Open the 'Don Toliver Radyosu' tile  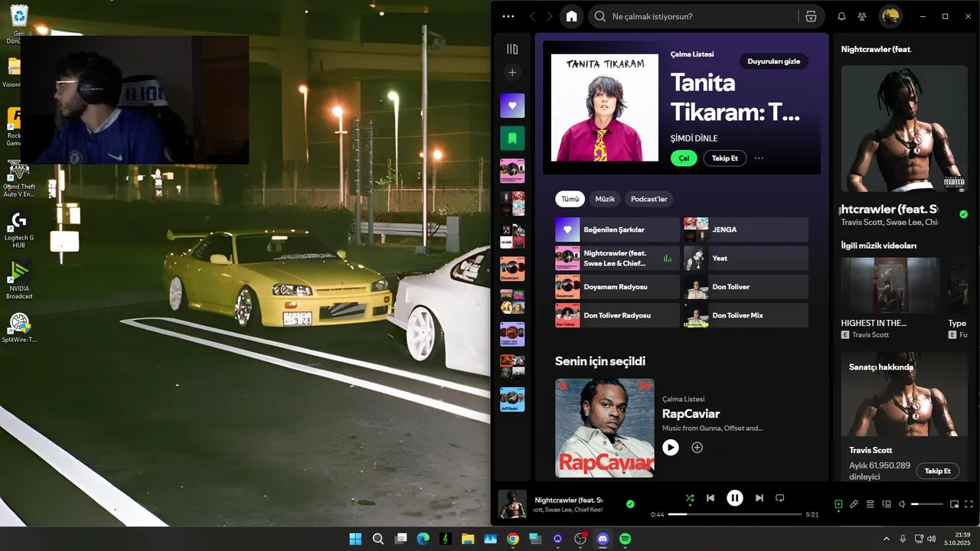(x=617, y=315)
